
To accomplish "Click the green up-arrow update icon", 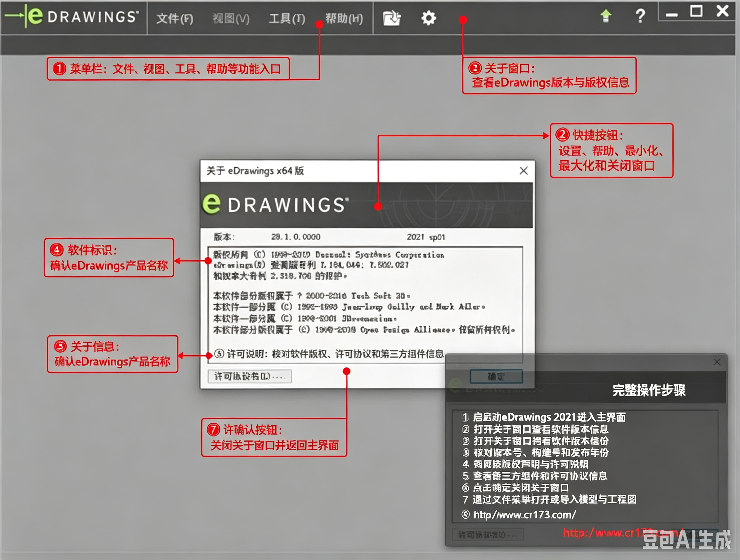I will 606,16.
